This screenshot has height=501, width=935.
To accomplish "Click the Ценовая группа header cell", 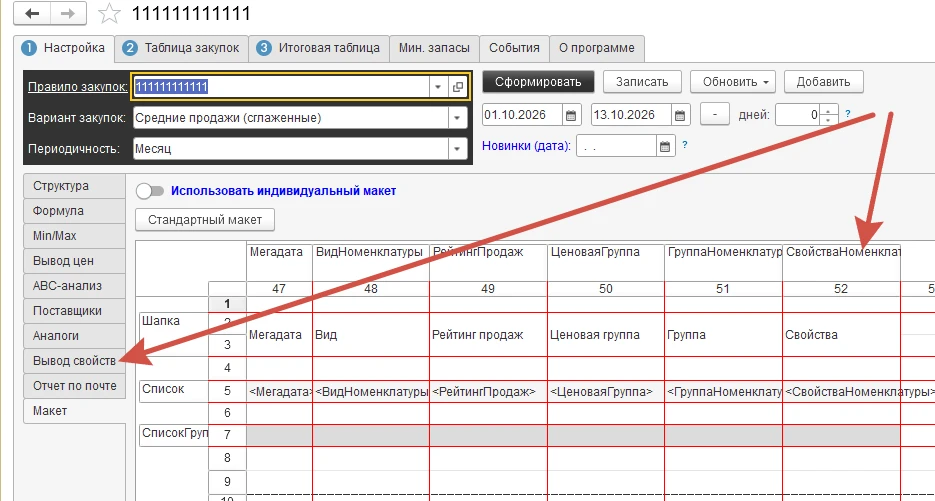I will point(606,335).
